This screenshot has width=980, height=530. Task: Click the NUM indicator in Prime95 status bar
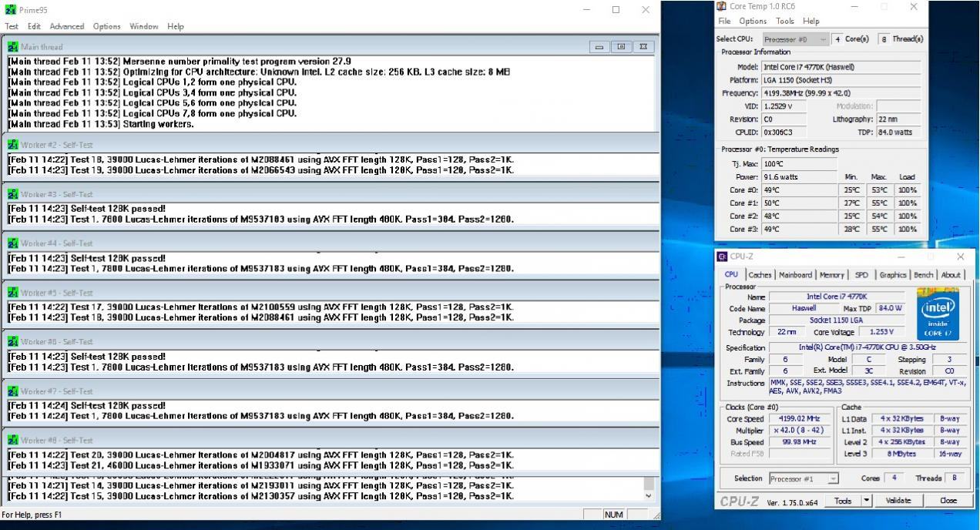614,515
